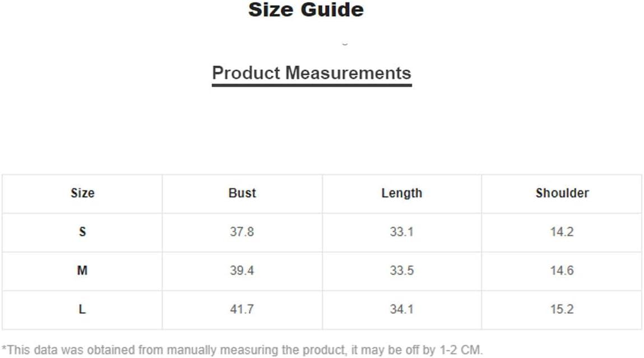Image resolution: width=644 pixels, height=358 pixels.
Task: Select the S size row label
Action: tap(82, 232)
